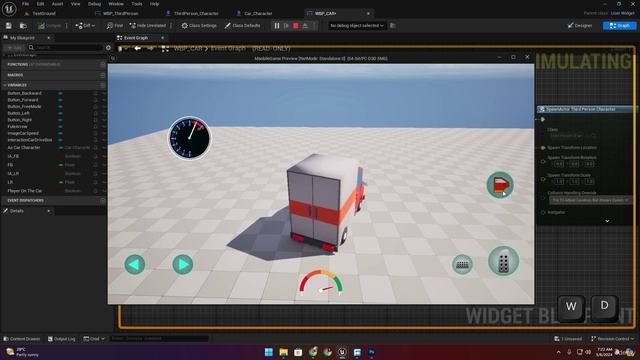Open the Edit menu
This screenshot has height=360, width=640.
point(40,4)
